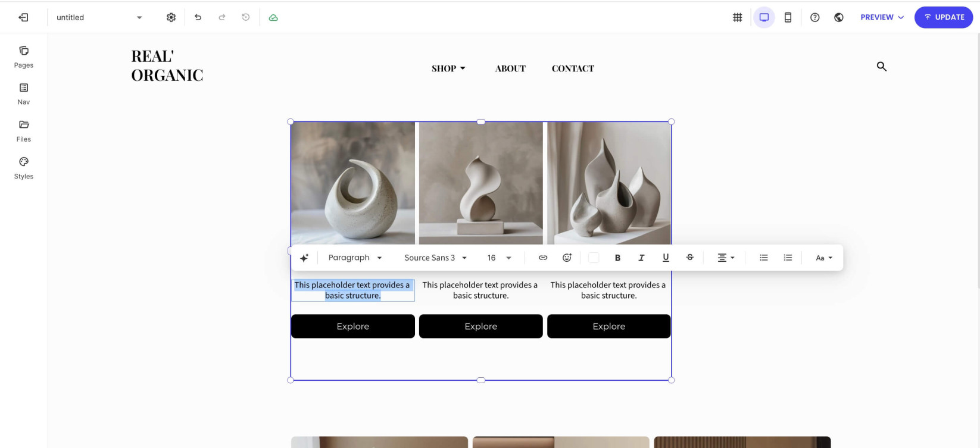The width and height of the screenshot is (980, 448).
Task: Switch to desktop view
Action: [x=764, y=17]
